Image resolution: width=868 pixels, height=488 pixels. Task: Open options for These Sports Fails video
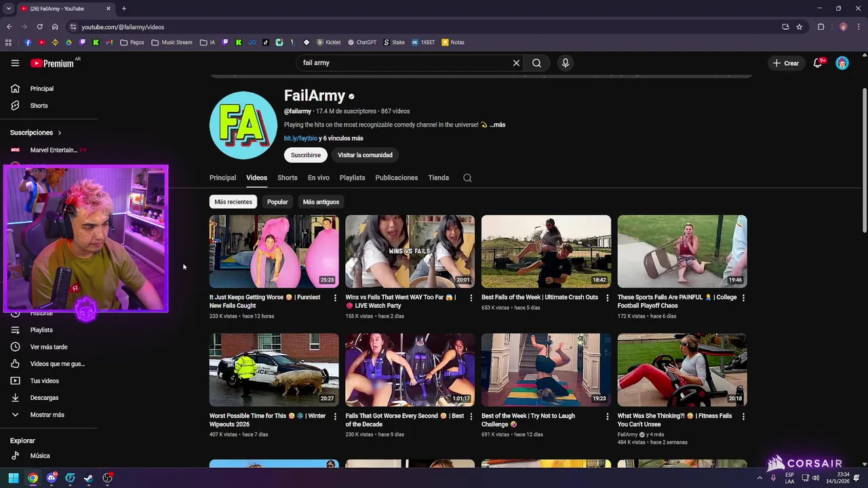(743, 298)
